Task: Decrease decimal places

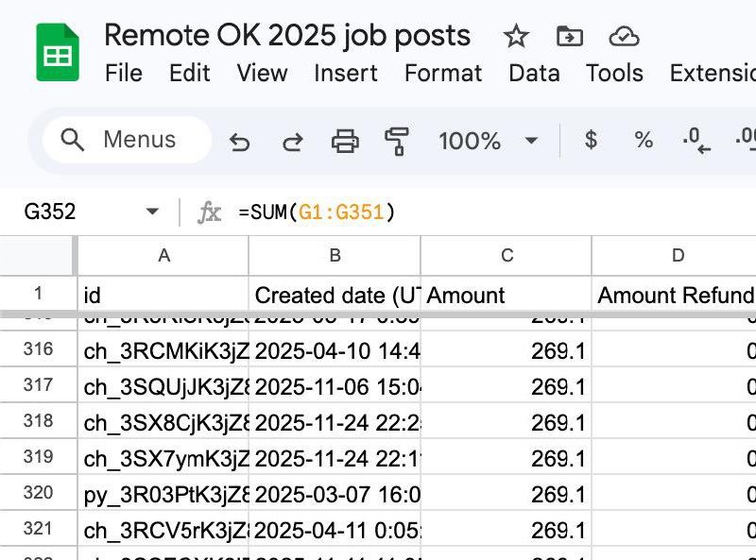Action: coord(696,141)
